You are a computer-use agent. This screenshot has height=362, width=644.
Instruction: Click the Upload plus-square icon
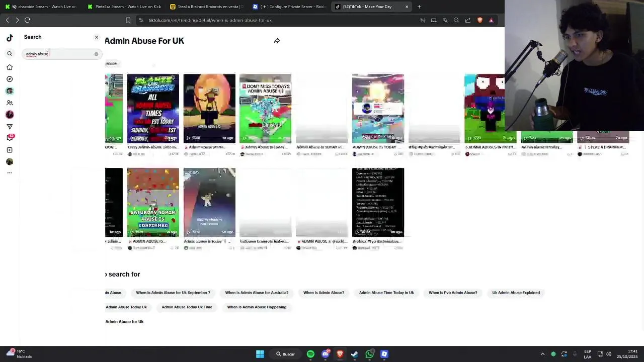click(x=10, y=150)
